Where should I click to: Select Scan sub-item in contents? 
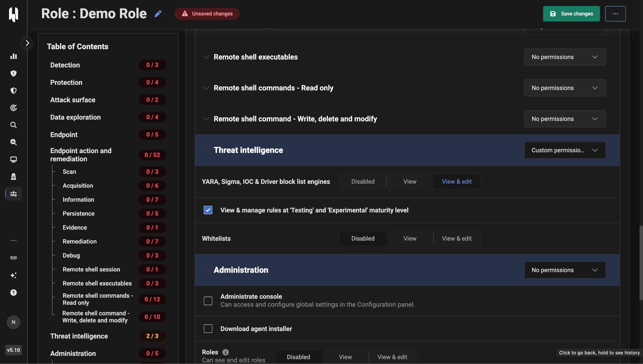(x=69, y=172)
